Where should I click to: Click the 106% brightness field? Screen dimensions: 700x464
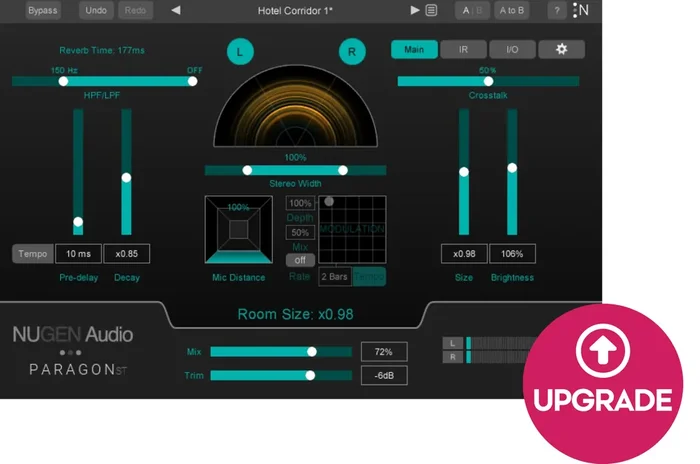point(512,254)
